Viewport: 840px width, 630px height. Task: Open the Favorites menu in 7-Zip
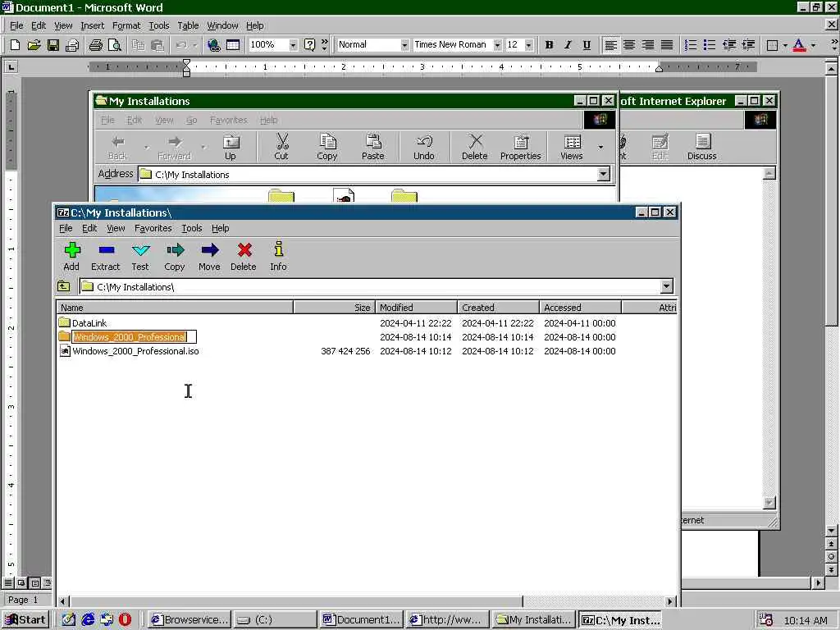click(x=153, y=228)
